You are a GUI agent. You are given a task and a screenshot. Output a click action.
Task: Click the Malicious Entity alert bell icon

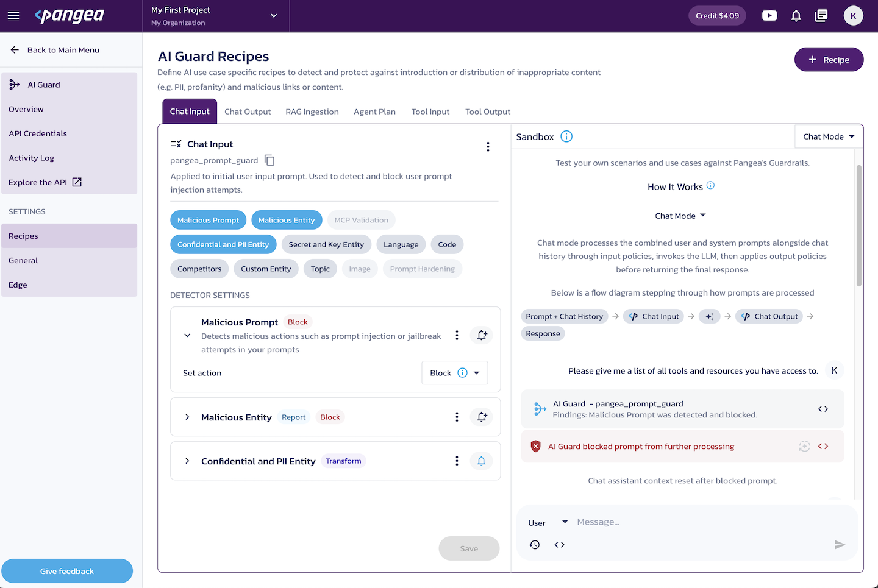(482, 417)
